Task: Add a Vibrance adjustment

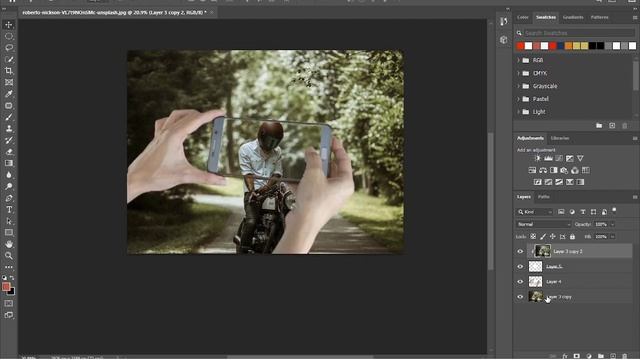Action: tap(580, 158)
